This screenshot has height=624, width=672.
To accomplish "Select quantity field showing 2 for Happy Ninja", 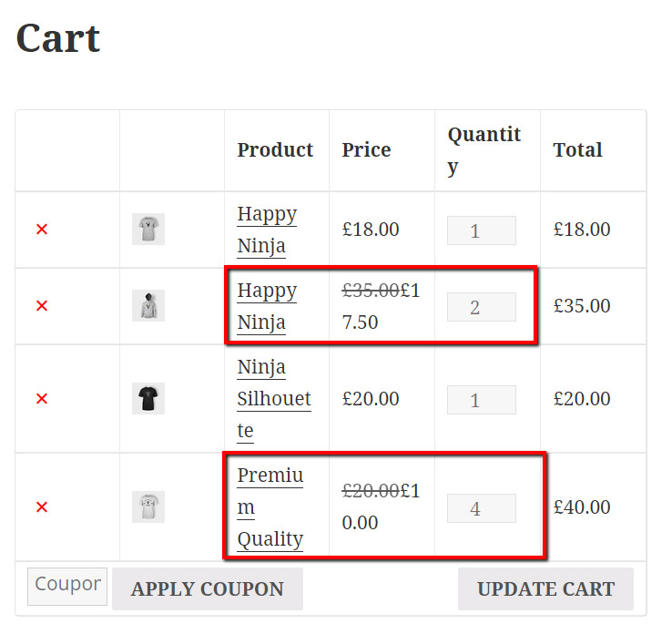I will [x=482, y=307].
